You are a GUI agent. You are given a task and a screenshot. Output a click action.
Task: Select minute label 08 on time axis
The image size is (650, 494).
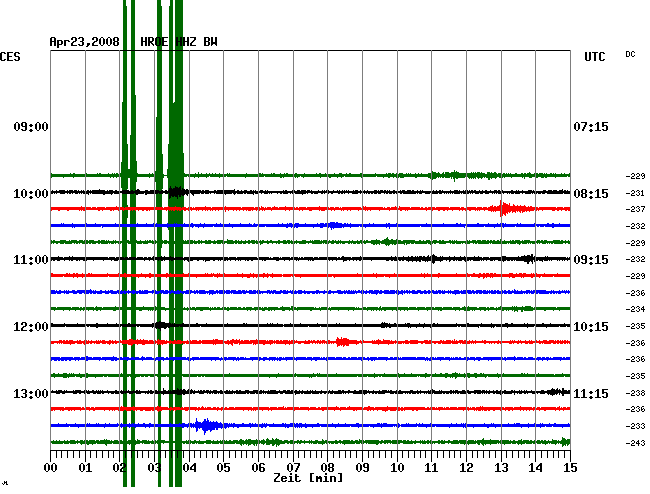(327, 468)
